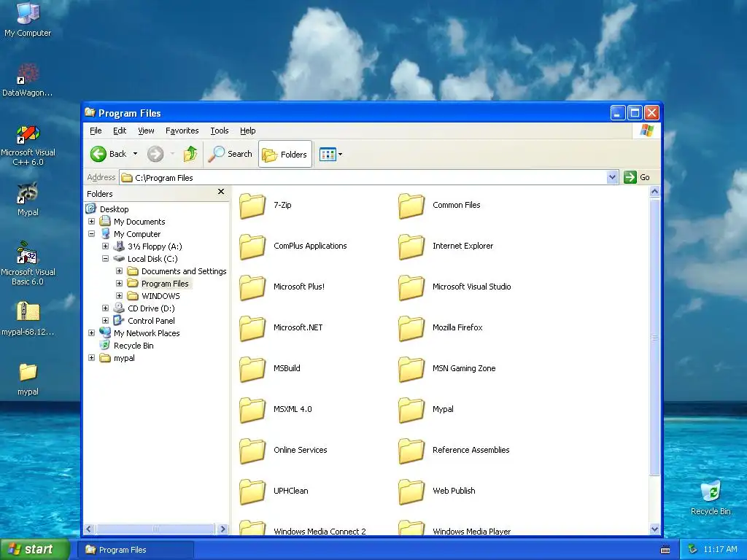Select the Microsoft Plus! folder icon
Screen dimensions: 747x560
pyautogui.click(x=252, y=287)
